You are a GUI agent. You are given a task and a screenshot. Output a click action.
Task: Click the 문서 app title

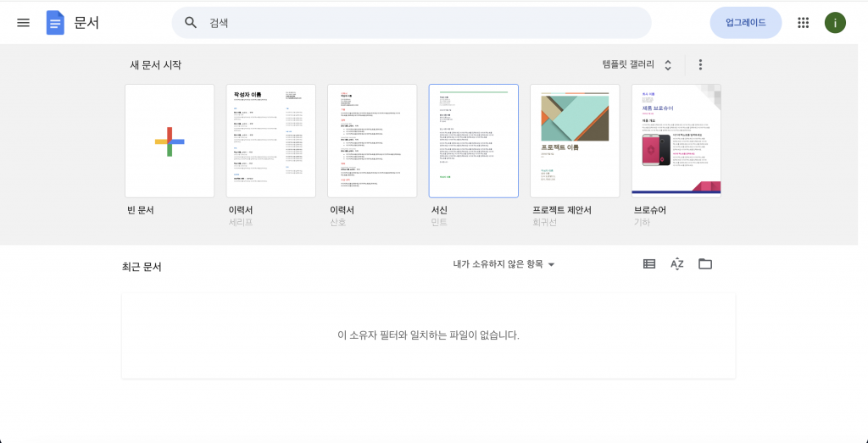86,23
